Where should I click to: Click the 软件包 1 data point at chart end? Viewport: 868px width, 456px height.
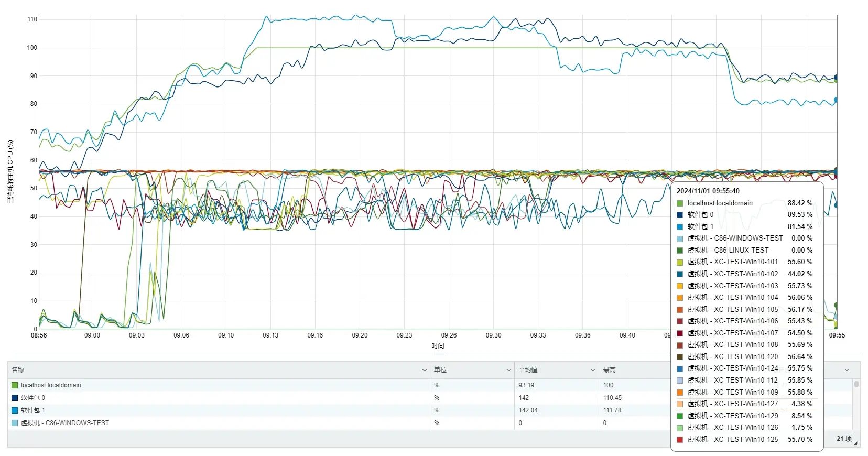pos(837,100)
